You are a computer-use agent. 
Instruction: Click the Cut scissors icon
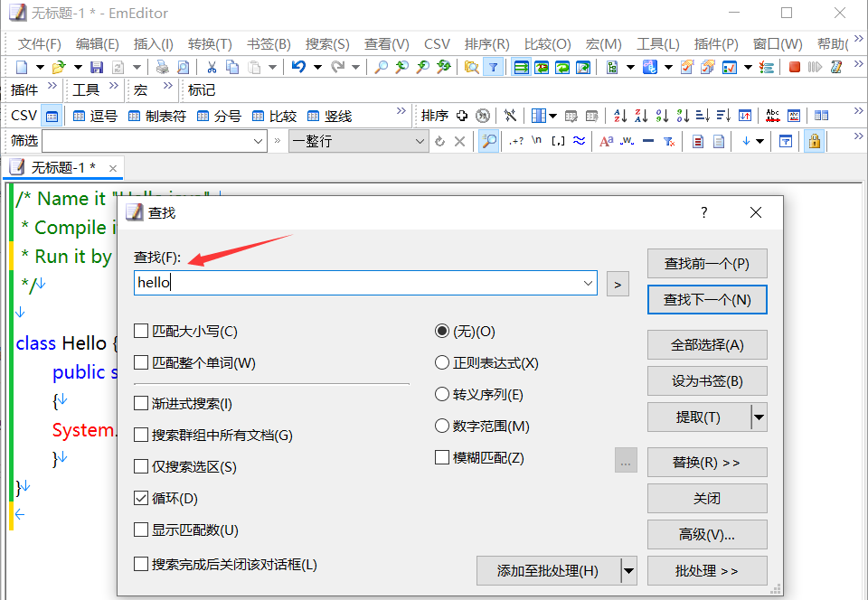pyautogui.click(x=211, y=67)
